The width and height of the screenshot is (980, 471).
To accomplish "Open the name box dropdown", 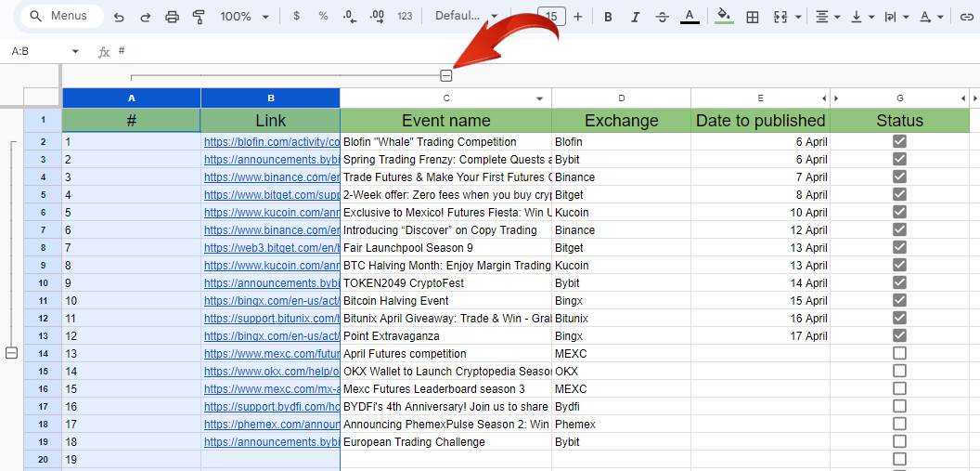I will [x=75, y=51].
